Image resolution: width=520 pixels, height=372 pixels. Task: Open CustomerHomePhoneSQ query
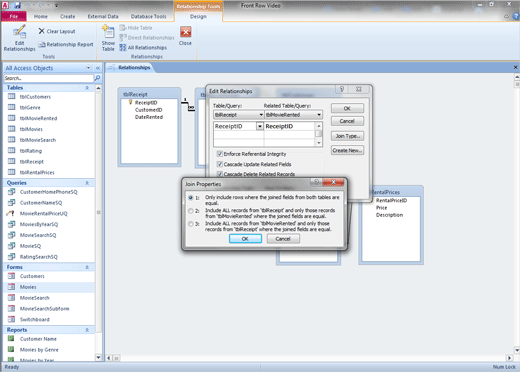pos(48,192)
